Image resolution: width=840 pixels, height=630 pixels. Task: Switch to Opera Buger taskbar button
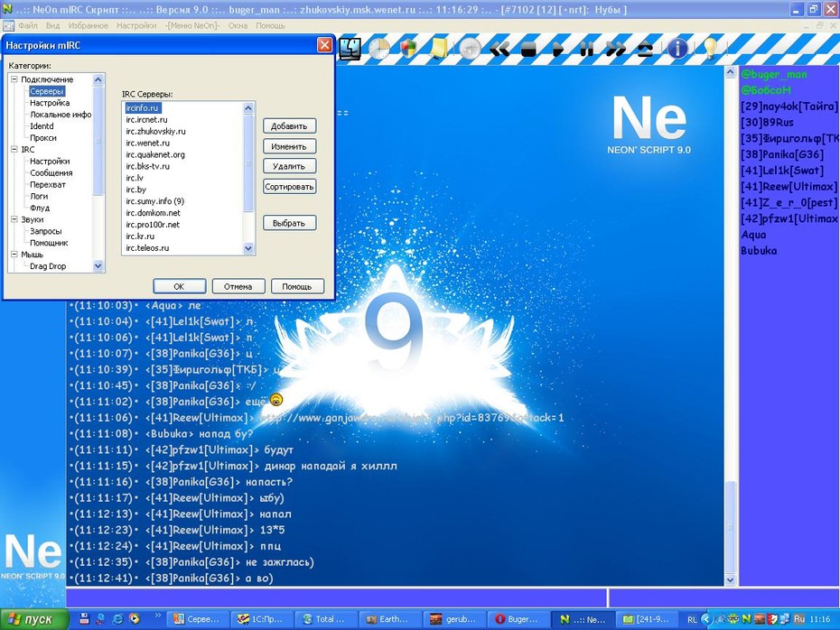pyautogui.click(x=518, y=619)
